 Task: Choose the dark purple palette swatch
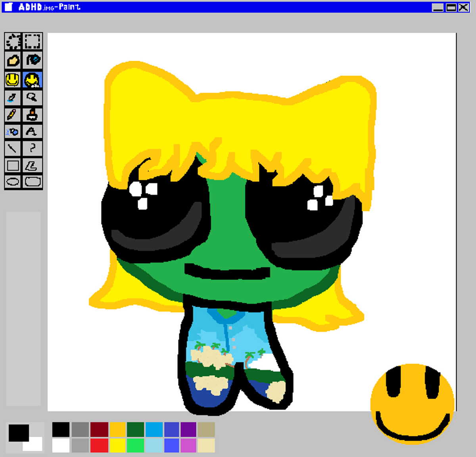click(188, 430)
